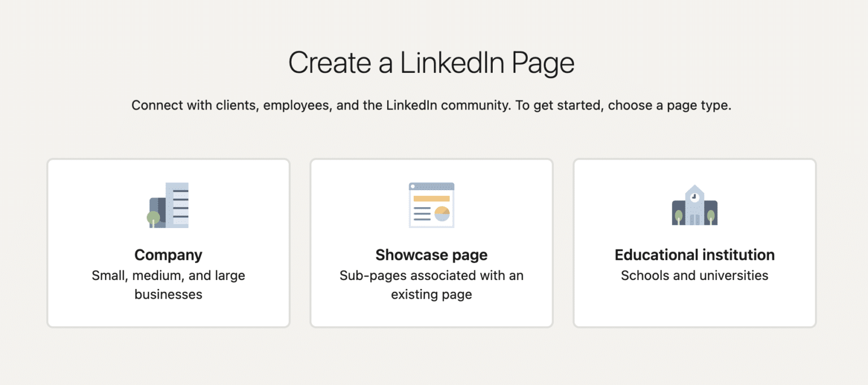The image size is (868, 385).
Task: Select the Educational institution card
Action: pyautogui.click(x=694, y=243)
